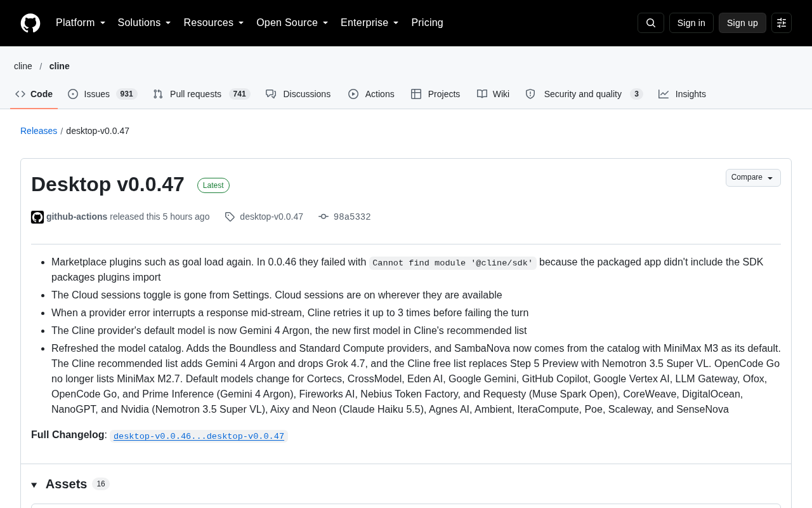Open the Wiki tab

(x=493, y=94)
